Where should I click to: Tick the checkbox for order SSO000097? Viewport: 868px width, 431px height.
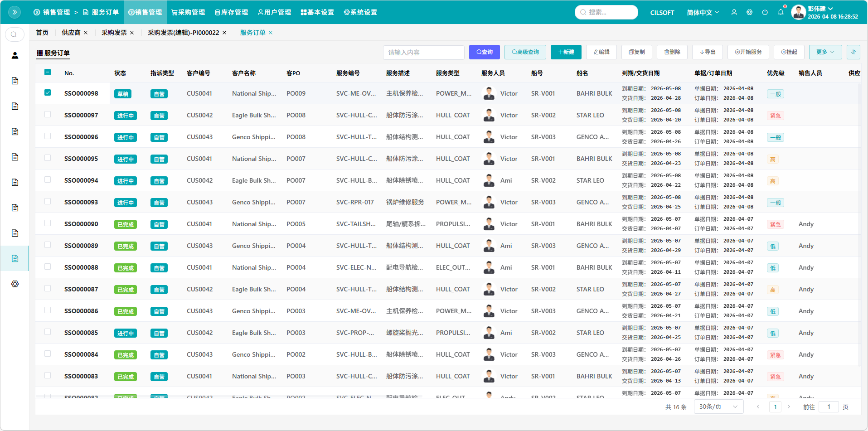coord(48,115)
